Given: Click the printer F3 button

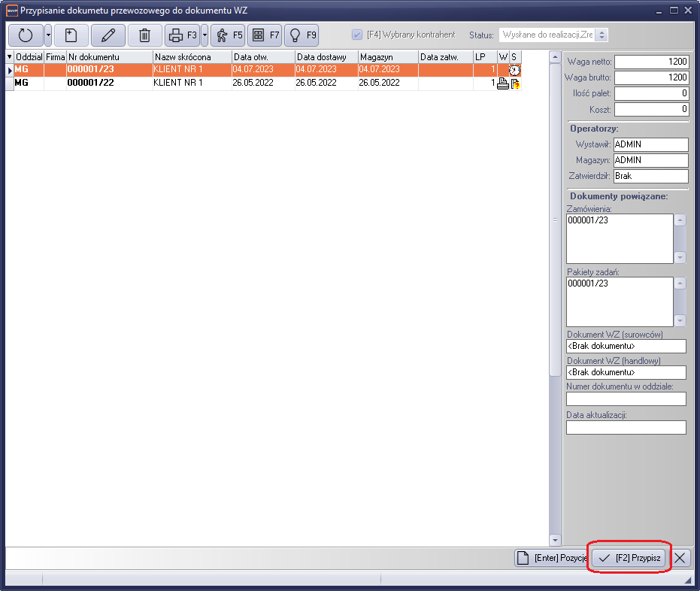Looking at the screenshot, I should point(182,35).
